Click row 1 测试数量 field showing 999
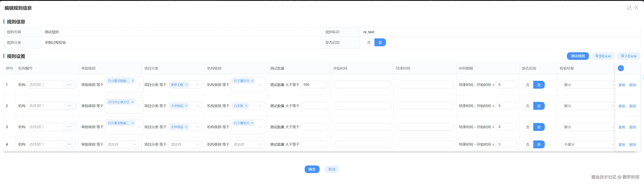The image size is (644, 184). 314,85
